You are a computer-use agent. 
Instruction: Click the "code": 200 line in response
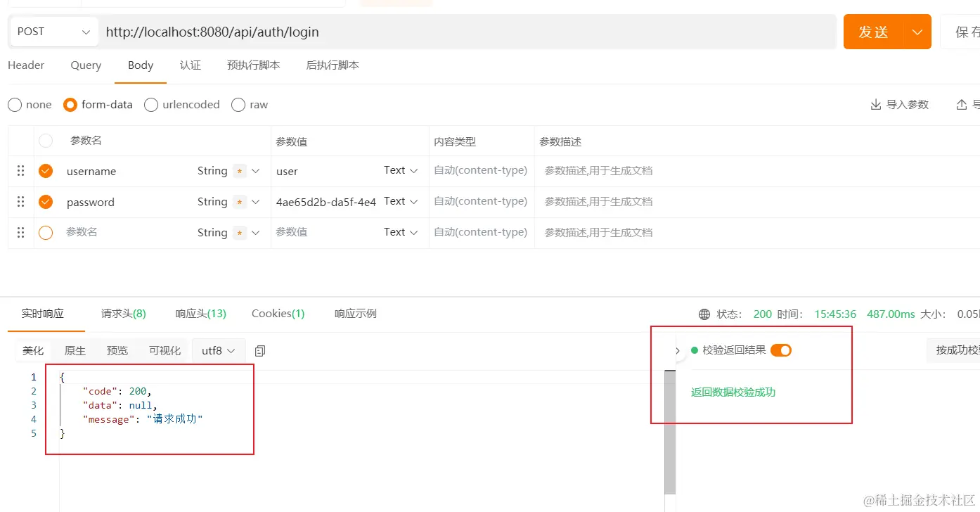pos(117,391)
